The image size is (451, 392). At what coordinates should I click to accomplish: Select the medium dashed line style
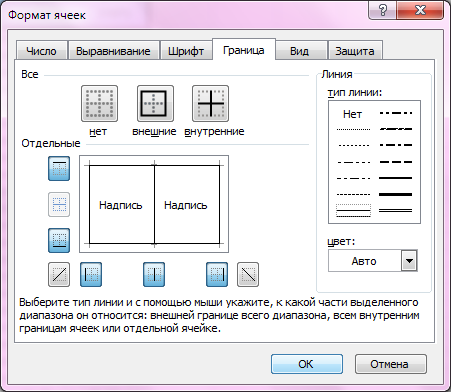396,162
